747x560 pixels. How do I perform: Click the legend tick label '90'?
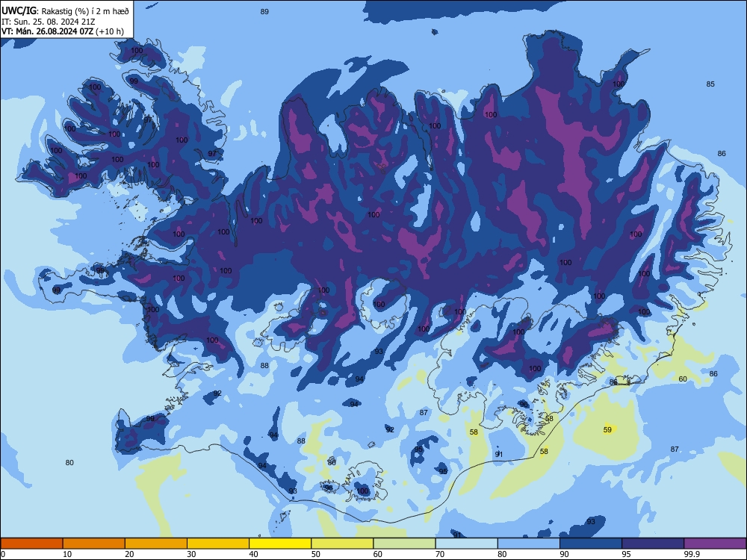[x=565, y=554]
